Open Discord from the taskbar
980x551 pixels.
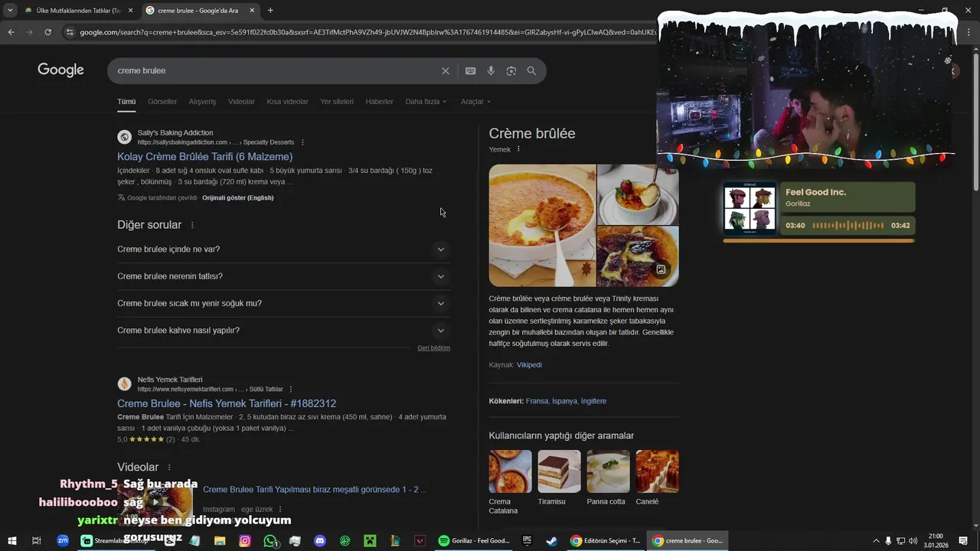pos(320,541)
